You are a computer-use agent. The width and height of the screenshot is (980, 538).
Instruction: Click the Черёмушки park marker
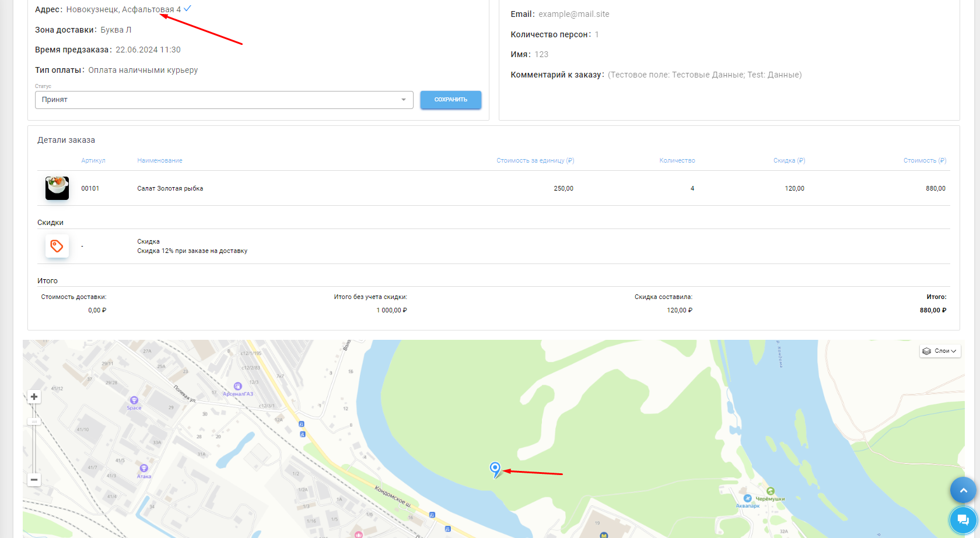[x=771, y=491]
